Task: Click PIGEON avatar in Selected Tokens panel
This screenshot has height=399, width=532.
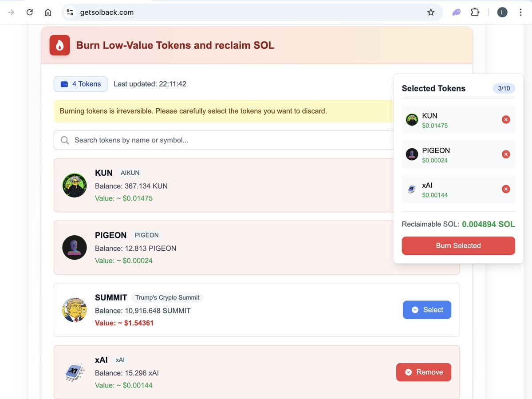Action: [412, 154]
